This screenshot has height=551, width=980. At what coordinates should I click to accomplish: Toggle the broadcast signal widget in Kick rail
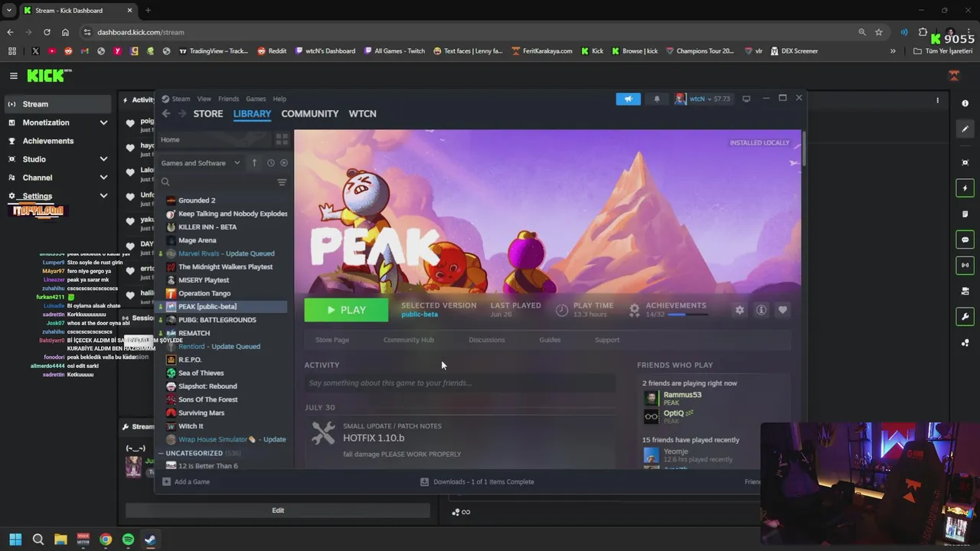(965, 266)
